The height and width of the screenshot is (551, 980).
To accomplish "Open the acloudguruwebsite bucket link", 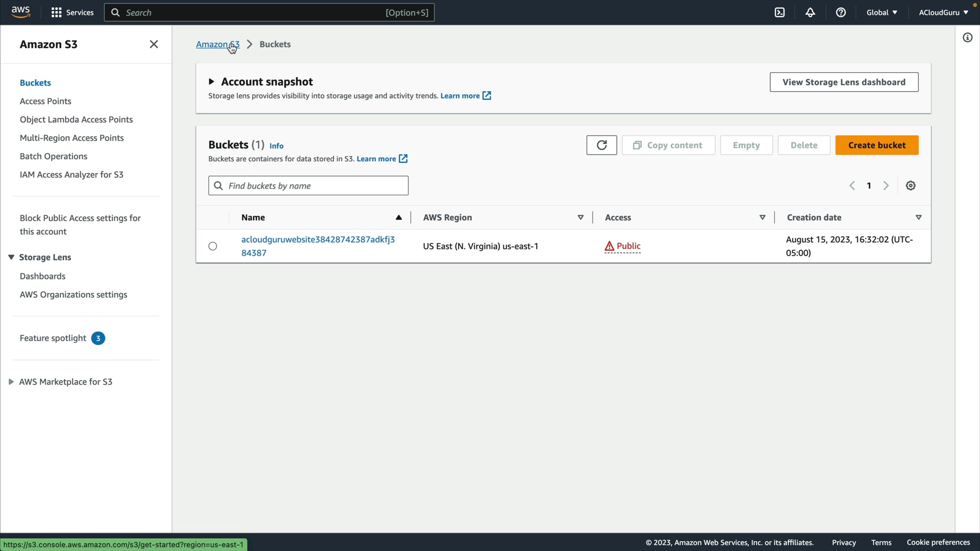I will [x=317, y=240].
